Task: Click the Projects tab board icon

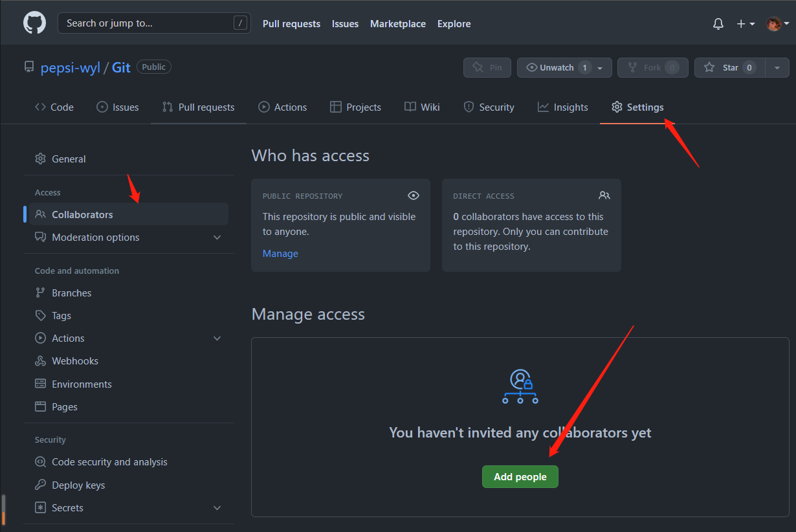Action: (335, 107)
